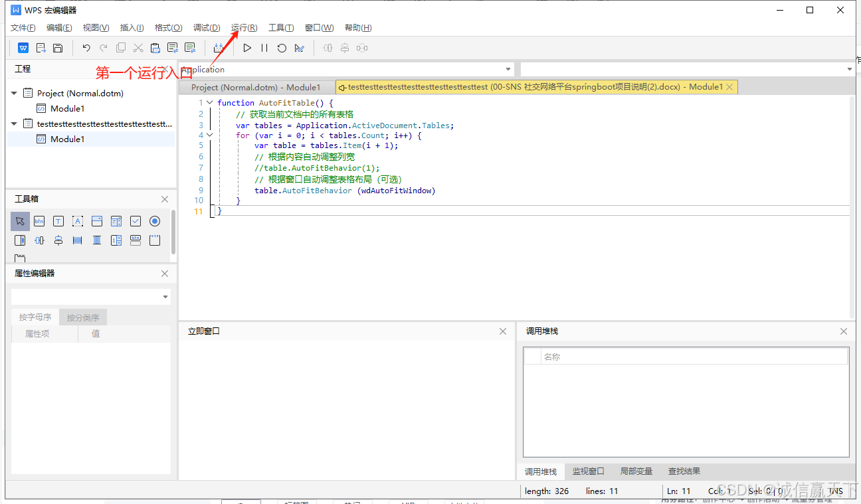Click the toolbox vertical scrollbar
861x504 pixels.
click(173, 232)
